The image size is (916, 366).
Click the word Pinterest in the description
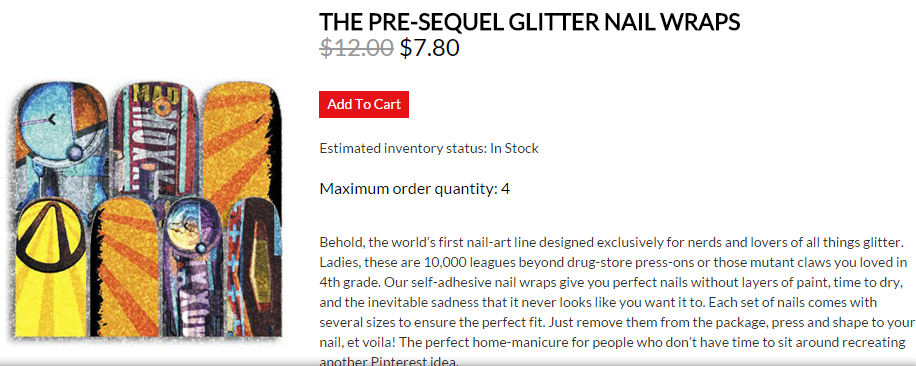pyautogui.click(x=395, y=361)
